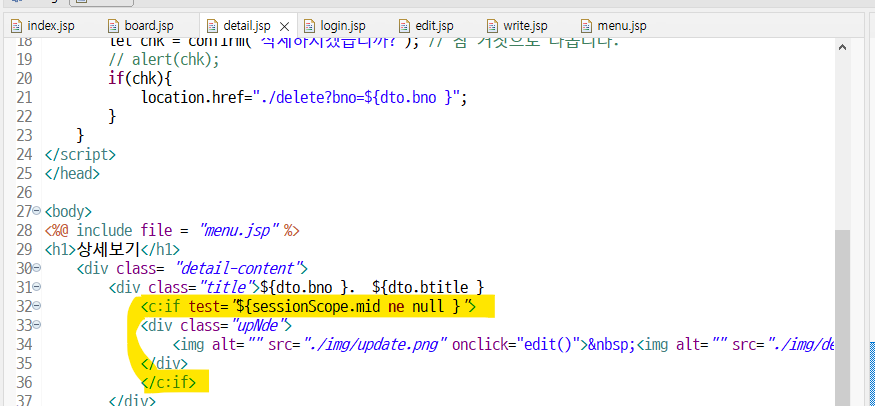The image size is (875, 406).
Task: Click the ./img/update.png source path
Action: (377, 344)
